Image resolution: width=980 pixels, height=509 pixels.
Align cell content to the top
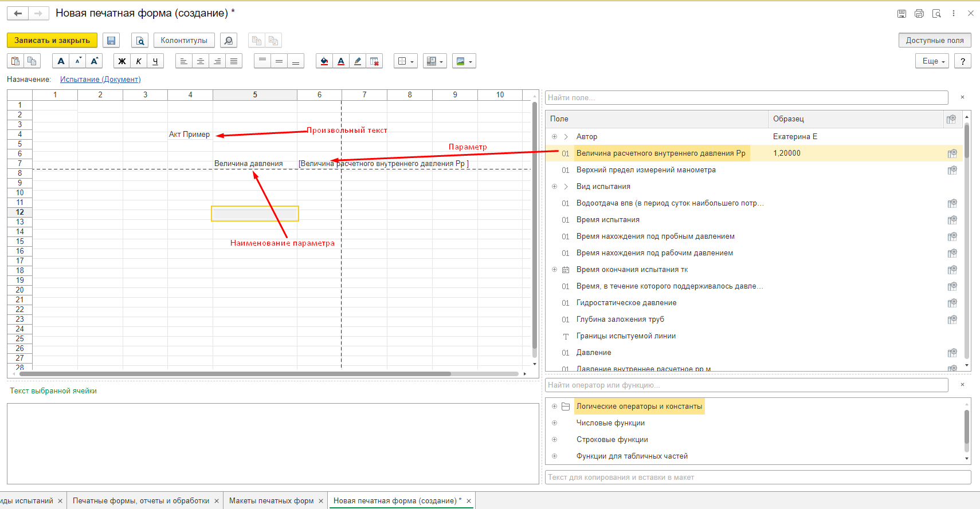pyautogui.click(x=262, y=61)
